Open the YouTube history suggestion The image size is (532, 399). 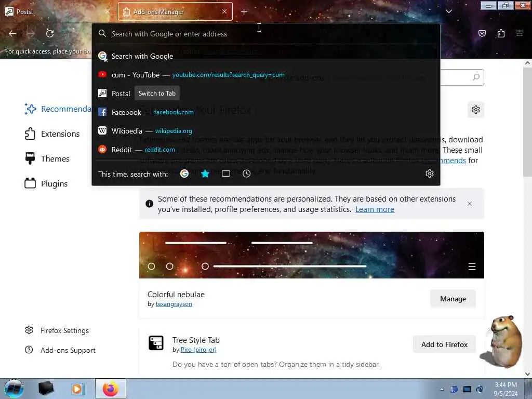(266, 75)
